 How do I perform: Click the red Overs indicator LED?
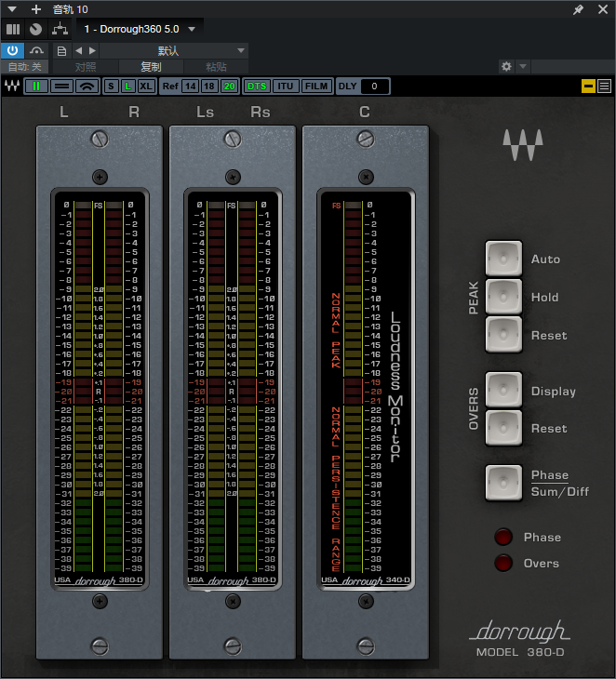[503, 563]
